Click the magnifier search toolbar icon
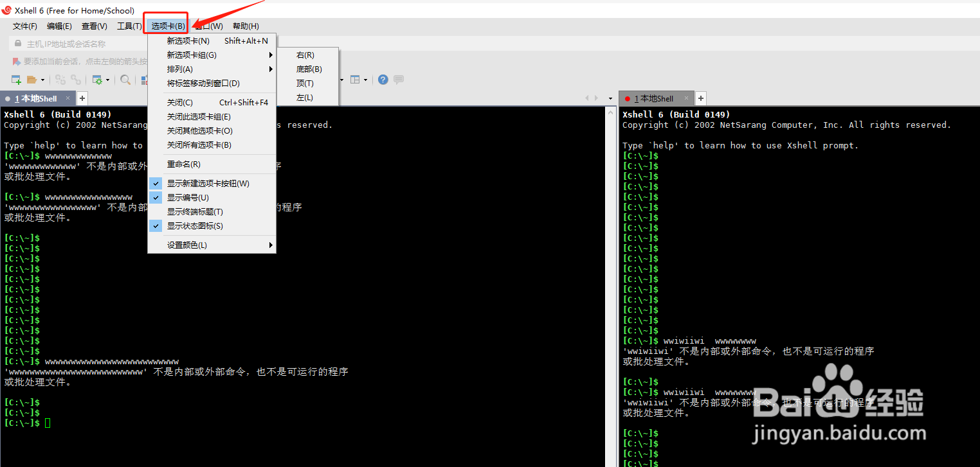This screenshot has height=467, width=980. pyautogui.click(x=125, y=80)
